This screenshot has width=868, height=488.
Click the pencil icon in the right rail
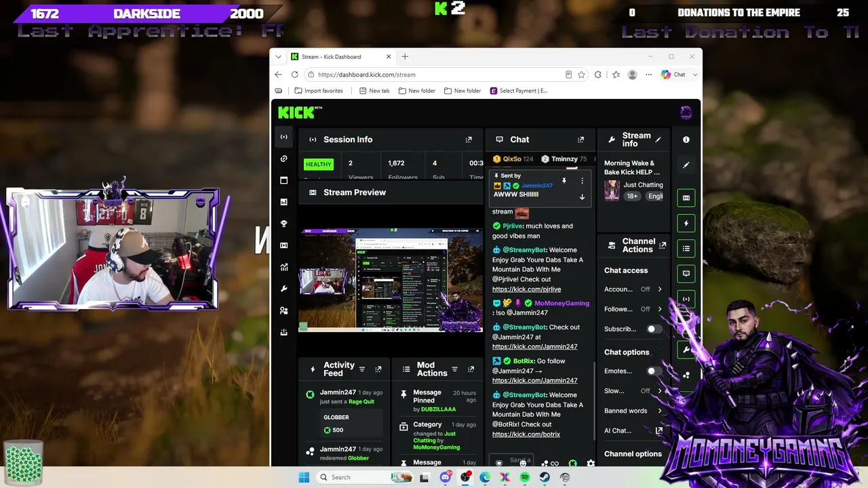click(686, 165)
